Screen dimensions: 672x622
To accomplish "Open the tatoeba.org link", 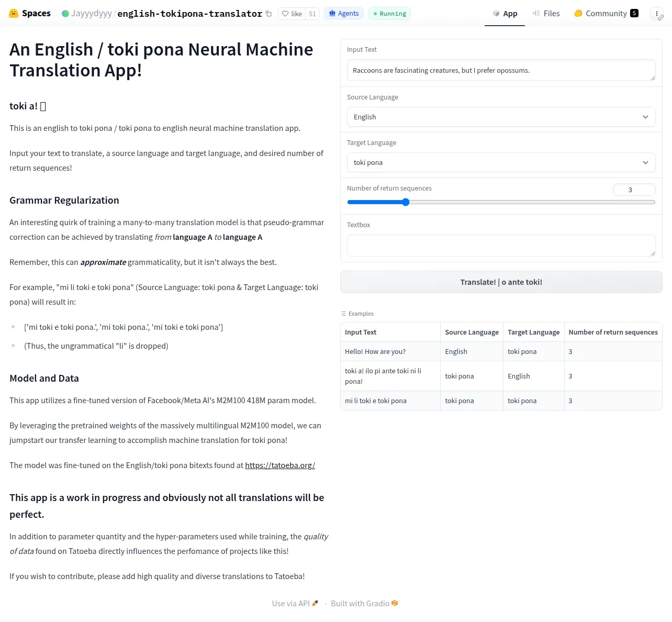I will click(280, 465).
